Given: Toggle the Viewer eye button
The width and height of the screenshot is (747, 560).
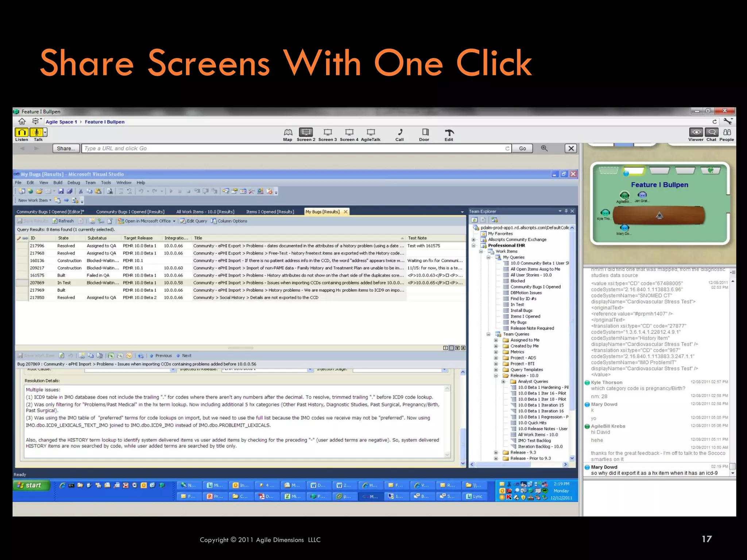Looking at the screenshot, I should (x=696, y=132).
